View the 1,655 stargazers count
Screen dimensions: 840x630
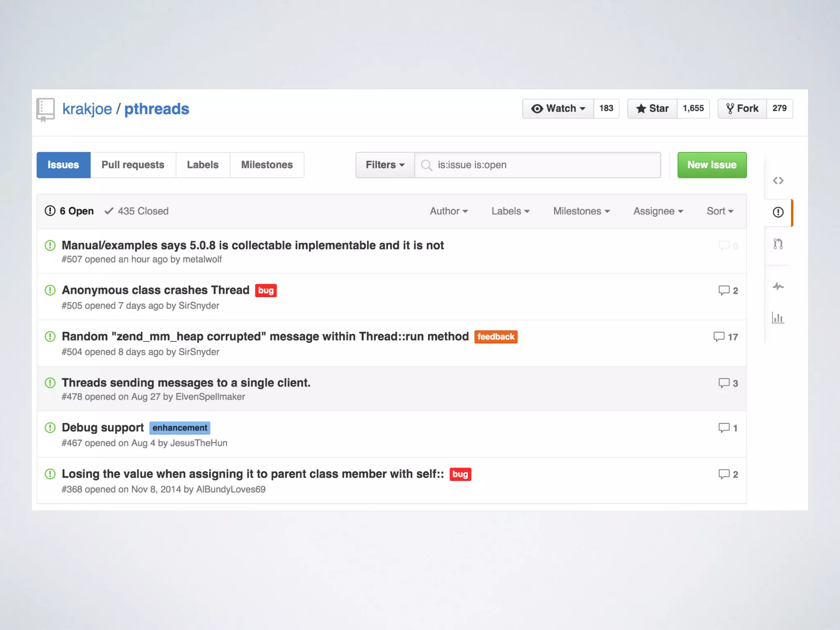click(693, 109)
